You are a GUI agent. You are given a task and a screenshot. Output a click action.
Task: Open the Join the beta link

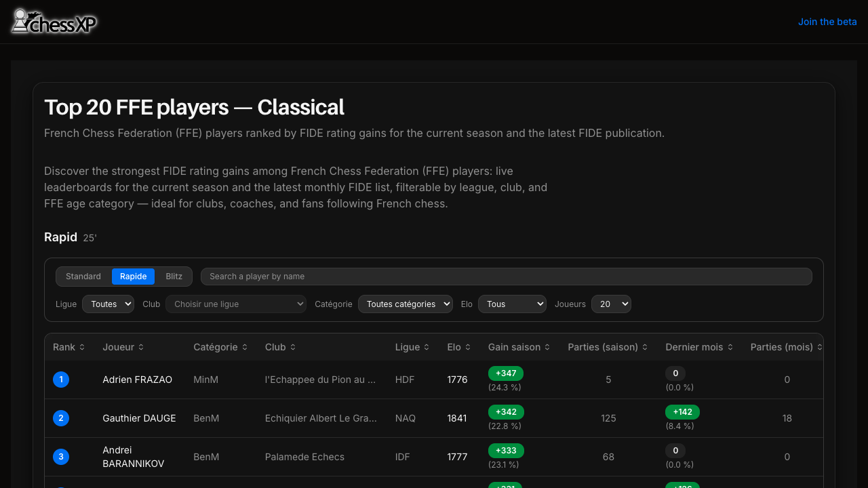click(x=827, y=22)
